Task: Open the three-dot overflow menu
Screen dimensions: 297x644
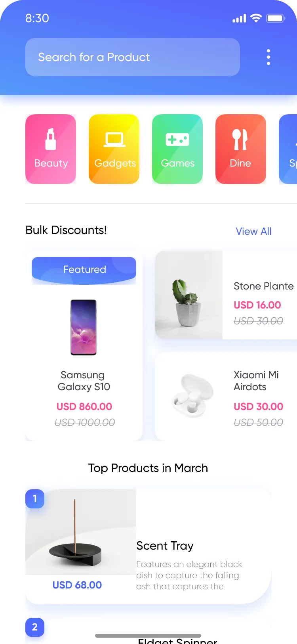Action: coord(268,57)
